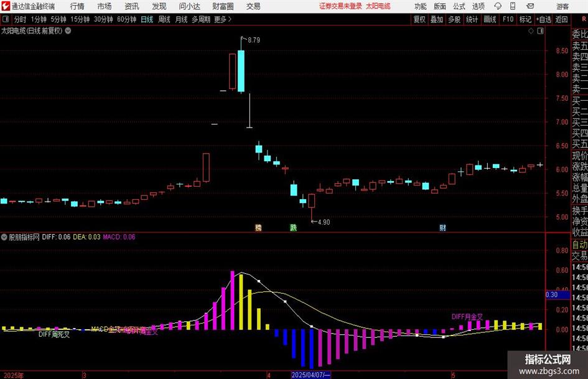Select the 30分钟 period
The width and height of the screenshot is (588, 379).
tap(103, 19)
